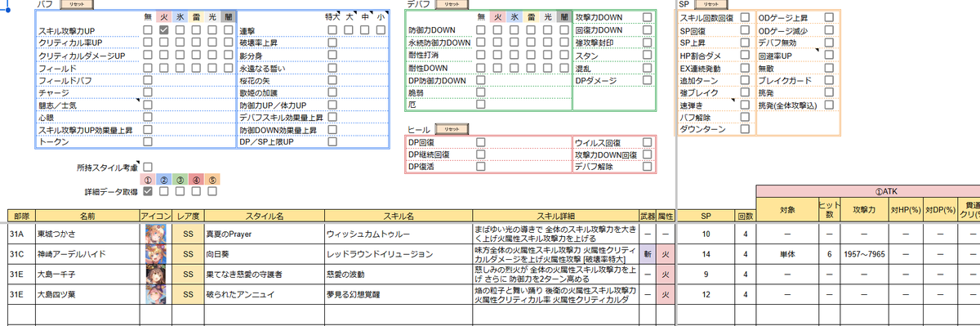980x326 pixels.
Task: Check 耐性打消 光 checkbox
Action: click(547, 55)
